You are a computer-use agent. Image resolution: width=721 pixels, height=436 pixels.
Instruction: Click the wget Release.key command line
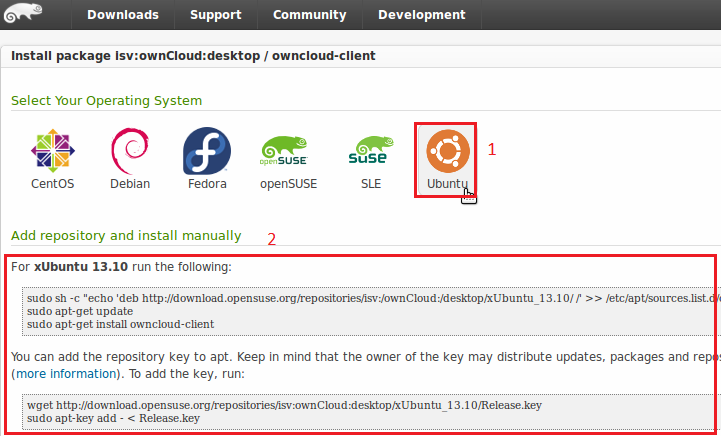(284, 405)
